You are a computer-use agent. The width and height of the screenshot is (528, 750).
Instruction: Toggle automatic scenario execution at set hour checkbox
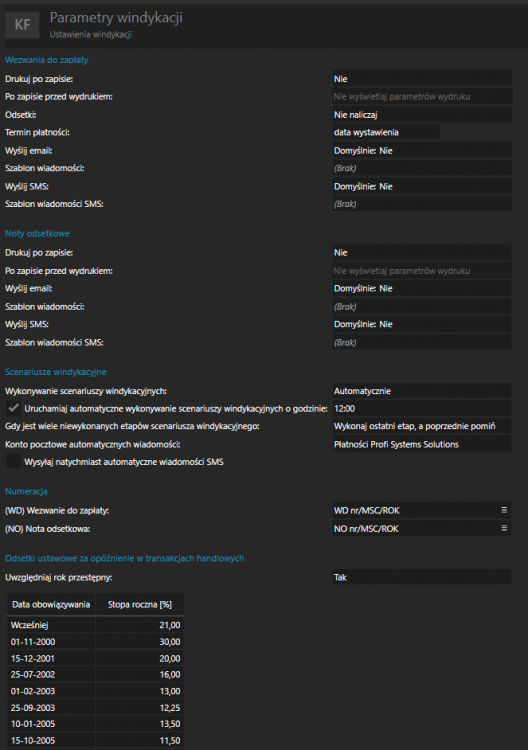pos(13,408)
